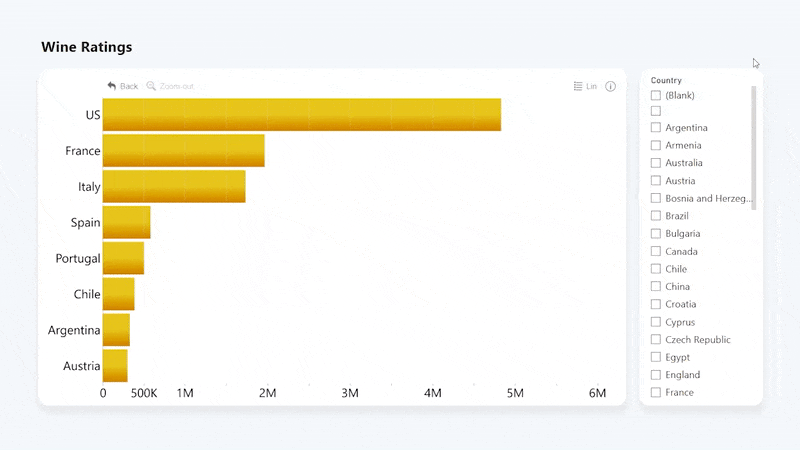The height and width of the screenshot is (450, 800).
Task: Tick the Australia checkbox
Action: pos(656,163)
